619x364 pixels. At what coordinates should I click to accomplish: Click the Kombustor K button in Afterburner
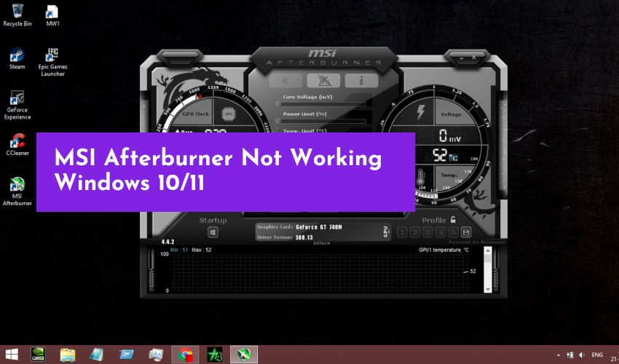click(x=285, y=81)
